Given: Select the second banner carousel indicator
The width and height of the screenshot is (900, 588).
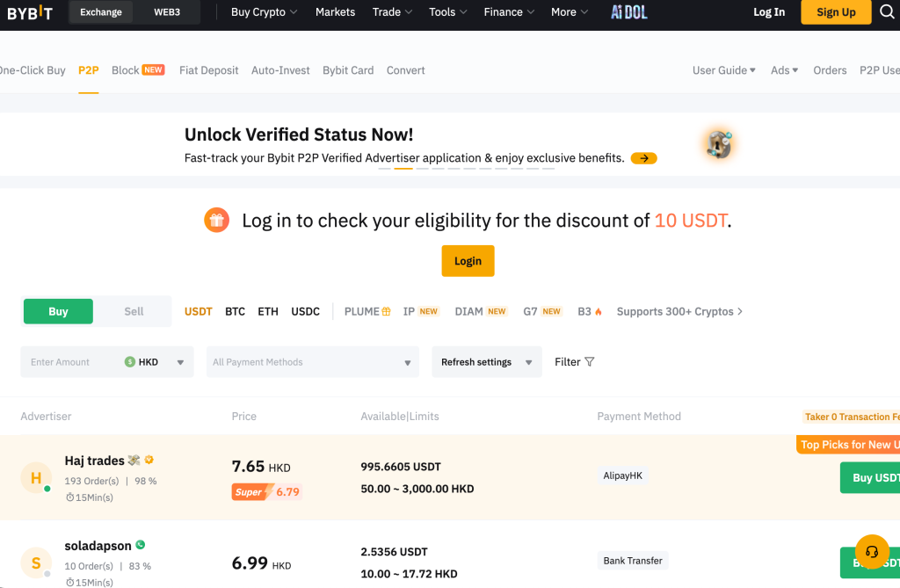Looking at the screenshot, I should [403, 168].
